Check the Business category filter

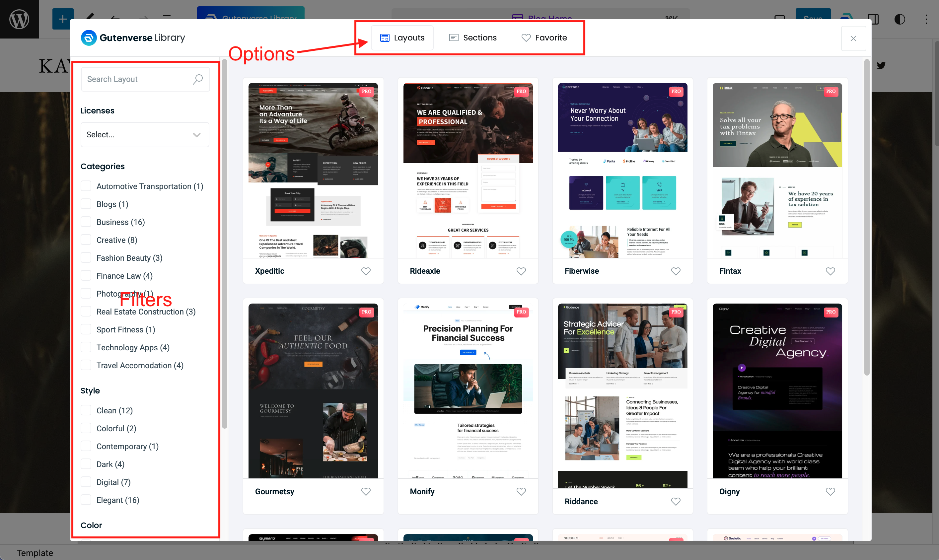click(x=86, y=222)
